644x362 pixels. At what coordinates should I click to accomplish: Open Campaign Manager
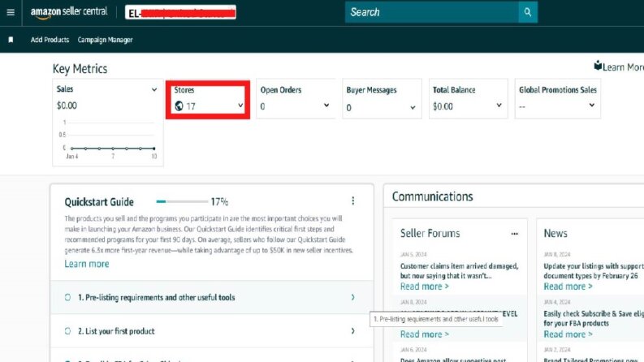click(105, 40)
